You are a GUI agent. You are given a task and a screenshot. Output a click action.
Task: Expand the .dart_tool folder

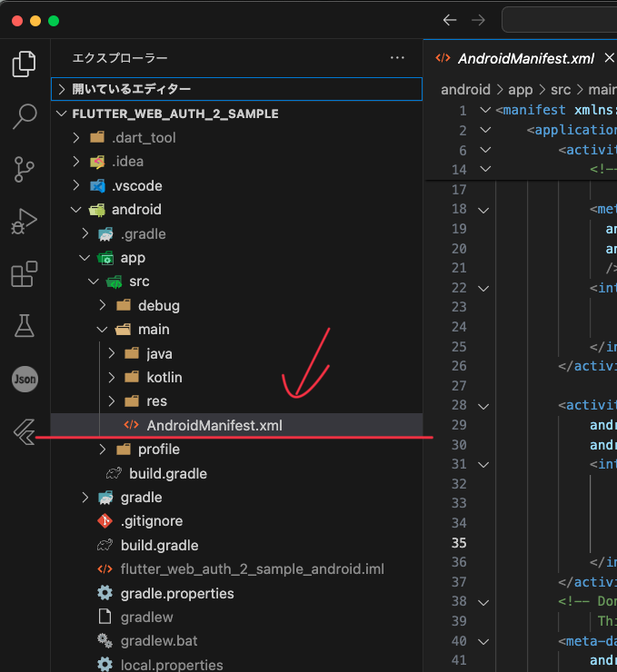[236, 137]
